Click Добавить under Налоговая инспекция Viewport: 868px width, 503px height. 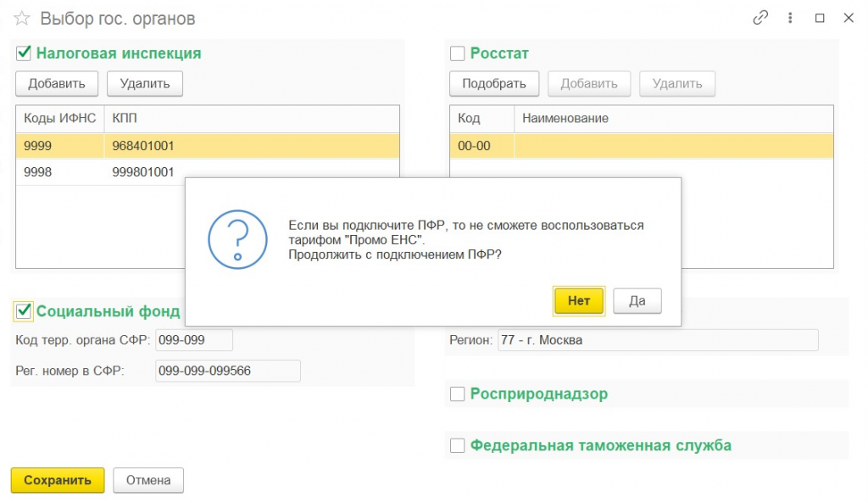pos(57,84)
